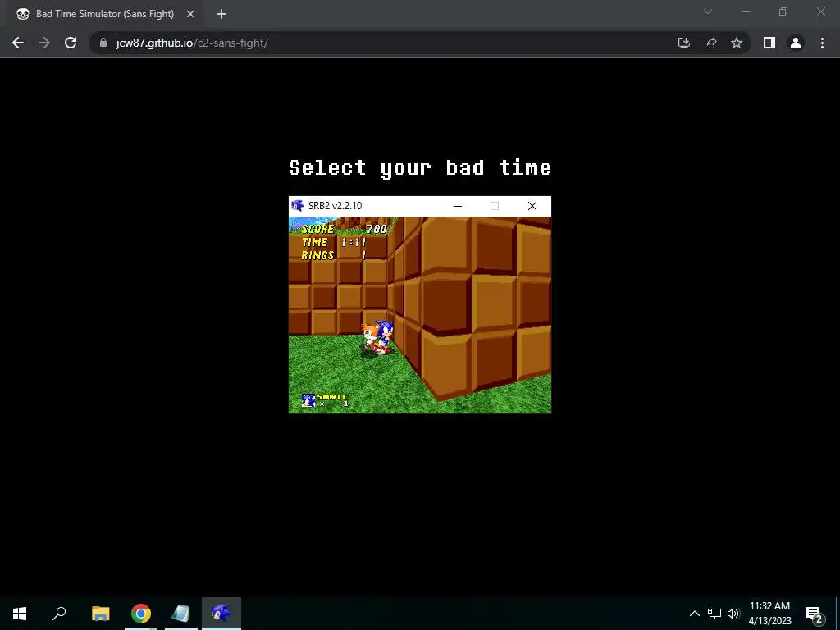Click the forward navigation arrow
The height and width of the screenshot is (630, 840).
44,43
